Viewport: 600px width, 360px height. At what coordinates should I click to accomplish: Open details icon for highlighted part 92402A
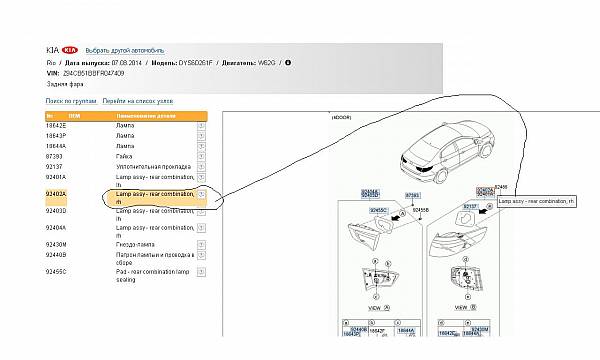[201, 194]
